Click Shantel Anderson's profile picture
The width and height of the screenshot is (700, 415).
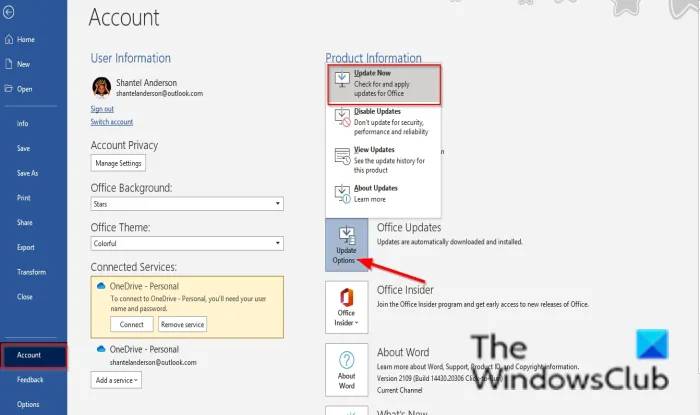pyautogui.click(x=101, y=87)
